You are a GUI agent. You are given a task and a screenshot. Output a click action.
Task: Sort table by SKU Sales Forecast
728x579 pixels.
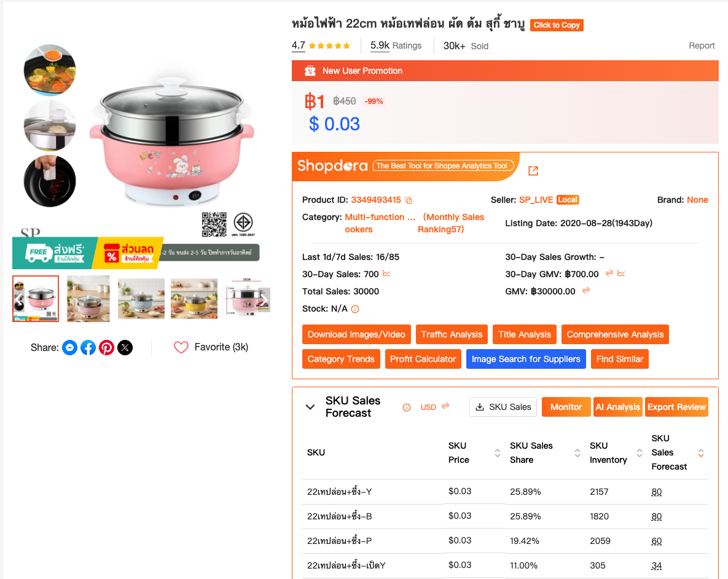pos(701,452)
